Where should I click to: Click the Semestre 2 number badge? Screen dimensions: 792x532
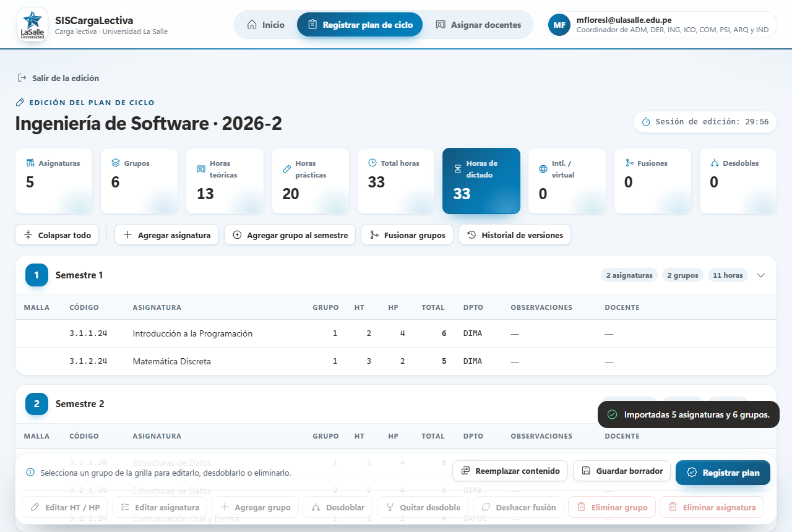click(37, 404)
